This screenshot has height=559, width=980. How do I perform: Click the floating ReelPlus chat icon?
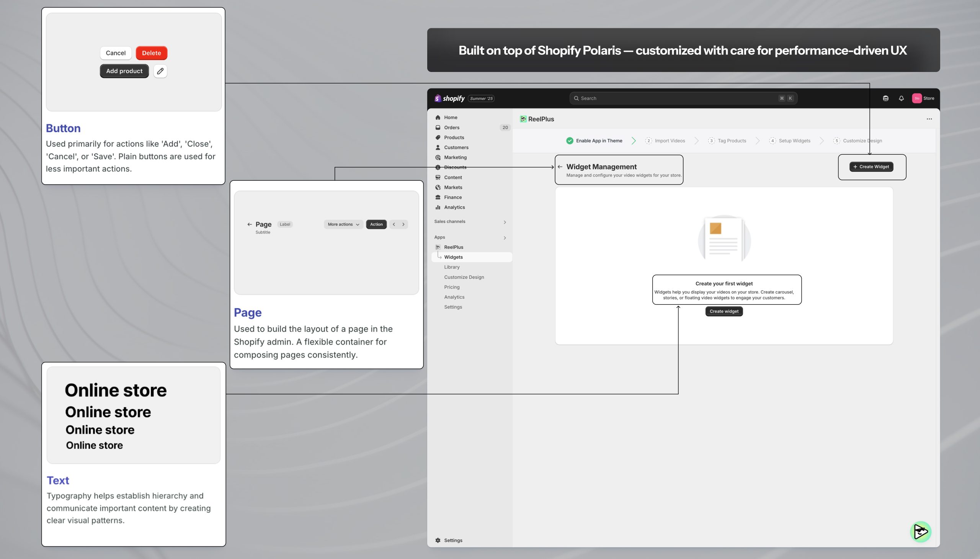[920, 532]
